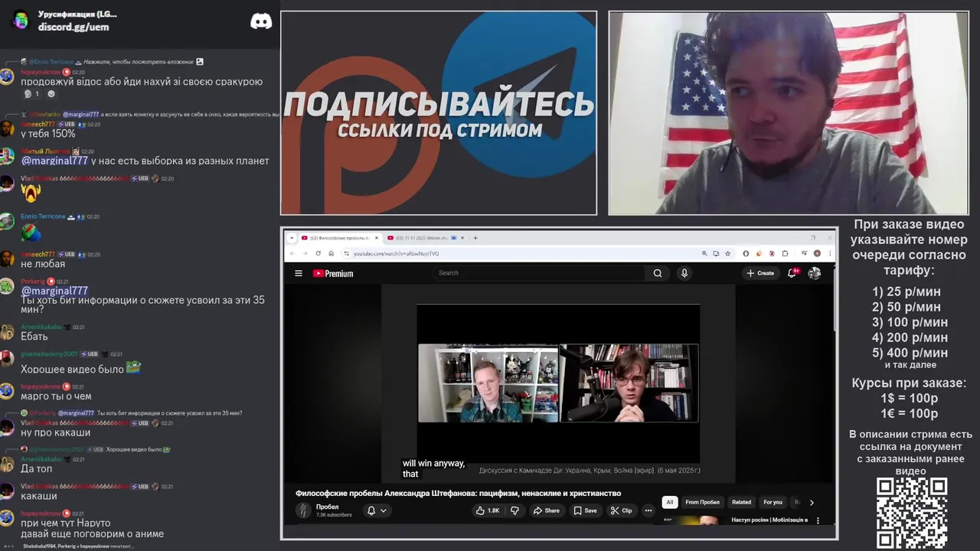Screen dimensions: 980x551
Task: Open options for 'Наступ росіян' recommended video
Action: tap(818, 520)
